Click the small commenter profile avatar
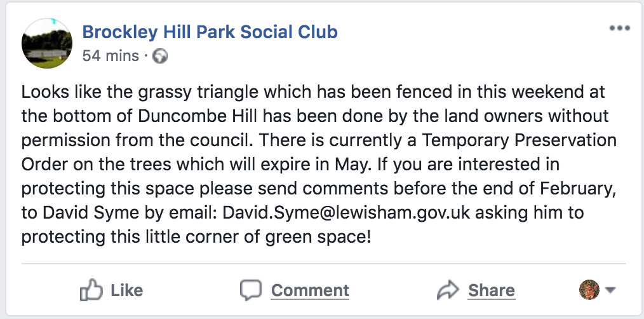This screenshot has height=319, width=644. point(589,290)
